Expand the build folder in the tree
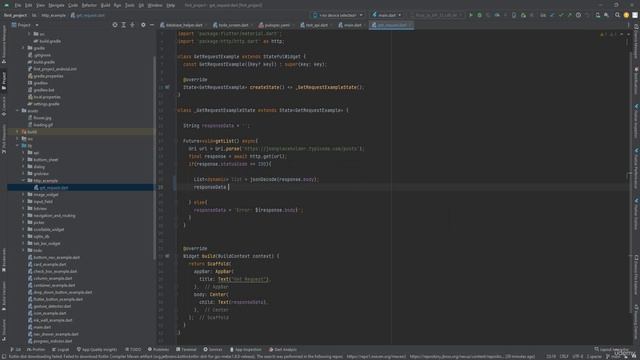640x360 pixels. pos(18,132)
